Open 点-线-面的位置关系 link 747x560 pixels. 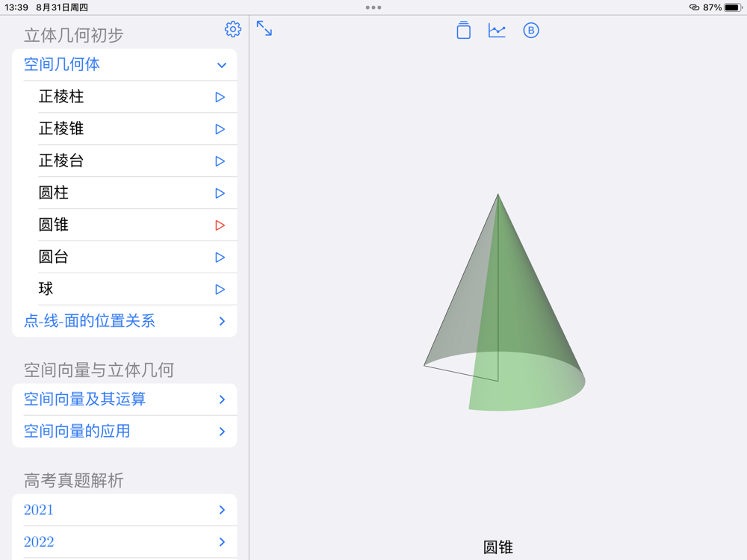(x=90, y=321)
